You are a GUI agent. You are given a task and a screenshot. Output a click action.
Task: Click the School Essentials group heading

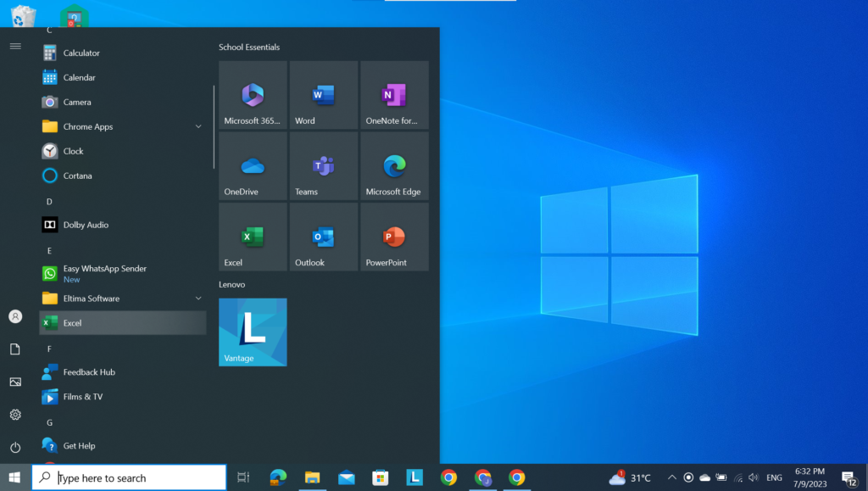point(249,47)
